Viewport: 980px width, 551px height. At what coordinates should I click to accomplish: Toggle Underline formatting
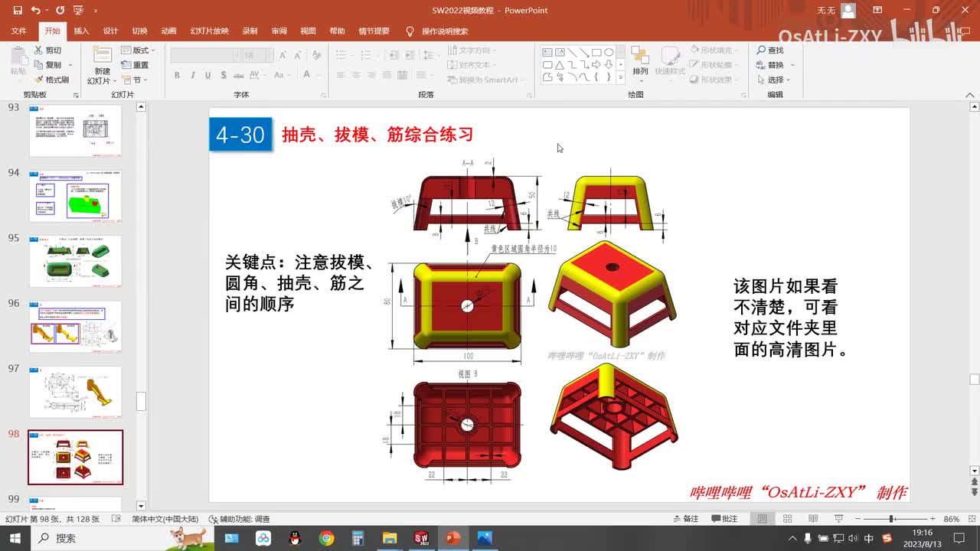207,75
